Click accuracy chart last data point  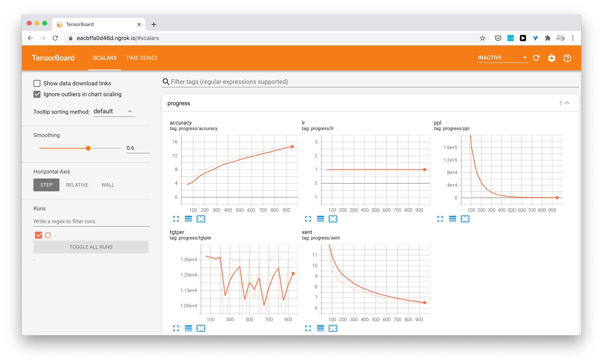(x=292, y=147)
